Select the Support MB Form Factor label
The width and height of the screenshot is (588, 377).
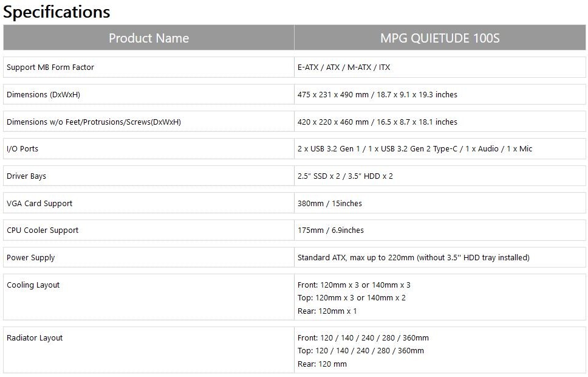click(x=50, y=67)
